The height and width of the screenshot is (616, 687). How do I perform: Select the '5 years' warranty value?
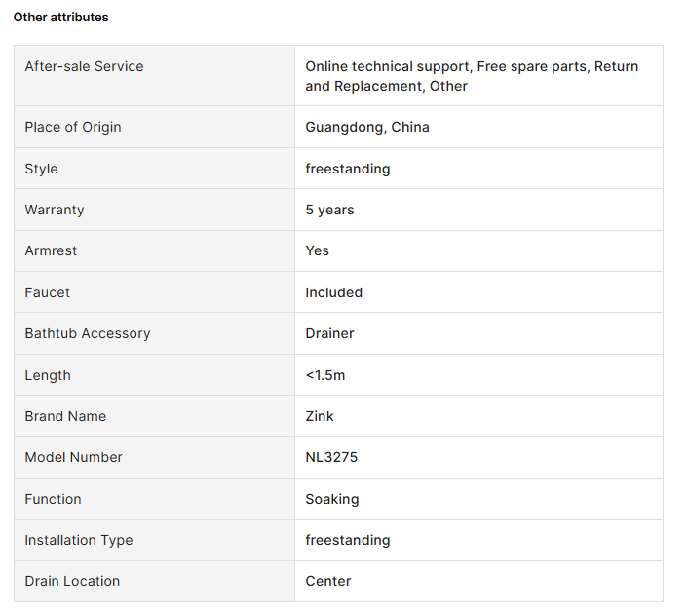pyautogui.click(x=329, y=210)
